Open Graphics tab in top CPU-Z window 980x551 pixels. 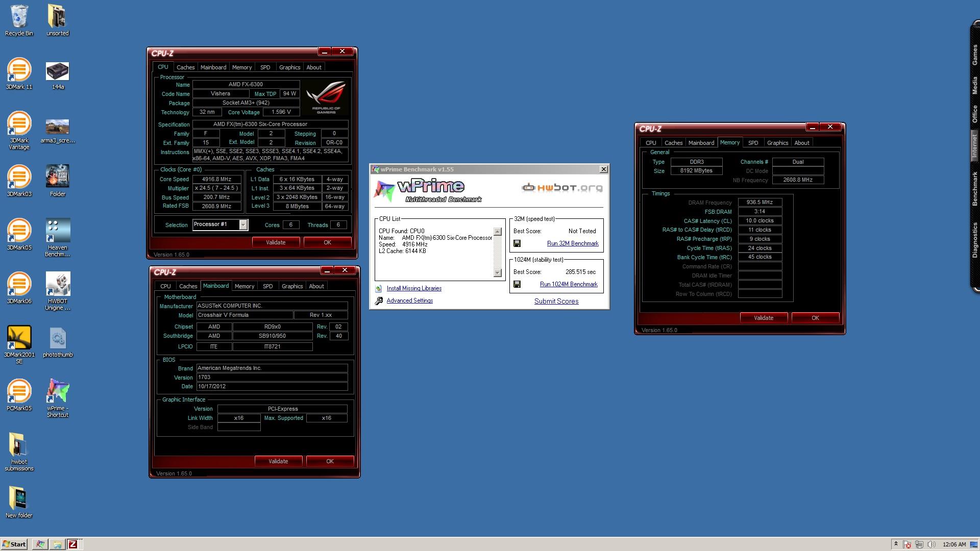coord(289,67)
